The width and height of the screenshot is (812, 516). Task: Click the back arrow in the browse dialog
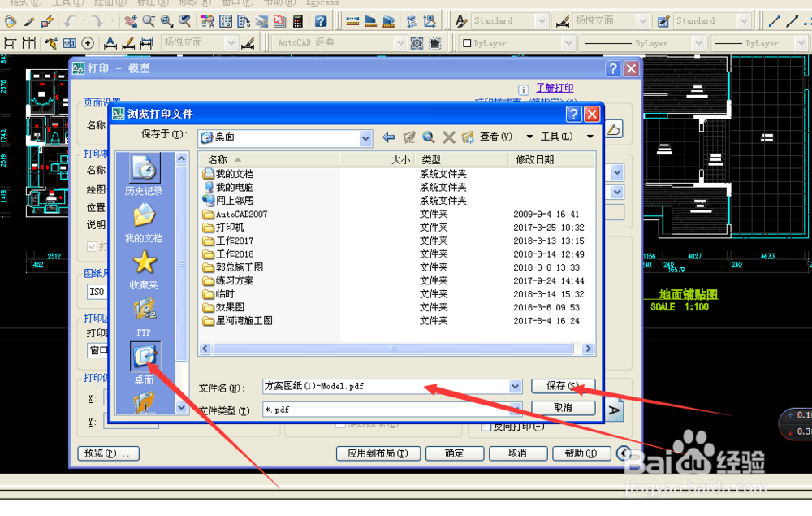pyautogui.click(x=388, y=137)
